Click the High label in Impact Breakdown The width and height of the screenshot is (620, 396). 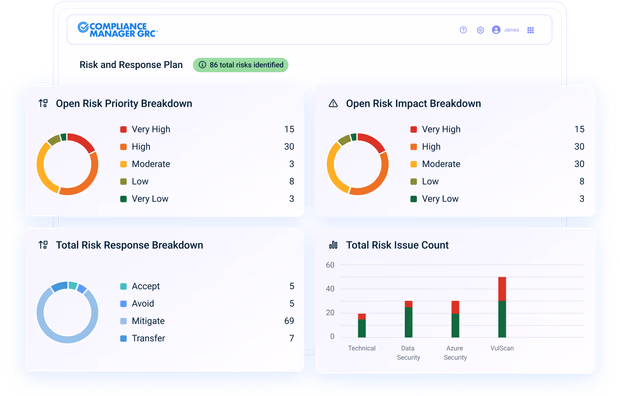click(x=431, y=146)
